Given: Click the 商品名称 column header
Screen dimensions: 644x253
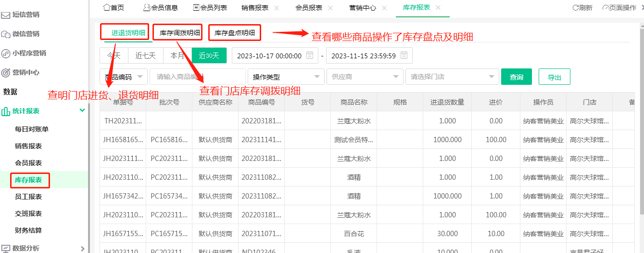Looking at the screenshot, I should pos(354,102).
